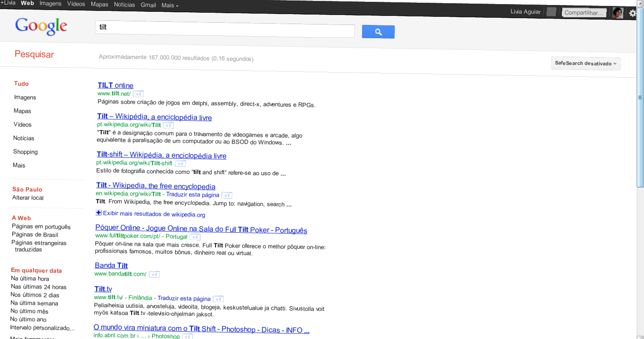Open the settings gear icon
The height and width of the screenshot is (339, 644).
click(633, 14)
